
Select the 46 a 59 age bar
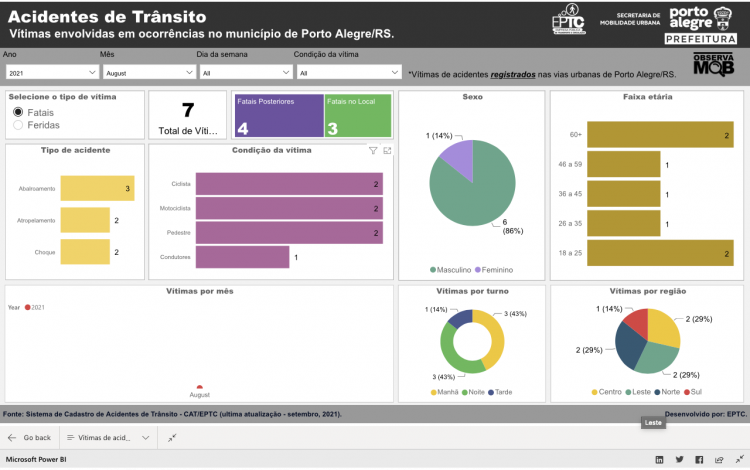pos(624,164)
